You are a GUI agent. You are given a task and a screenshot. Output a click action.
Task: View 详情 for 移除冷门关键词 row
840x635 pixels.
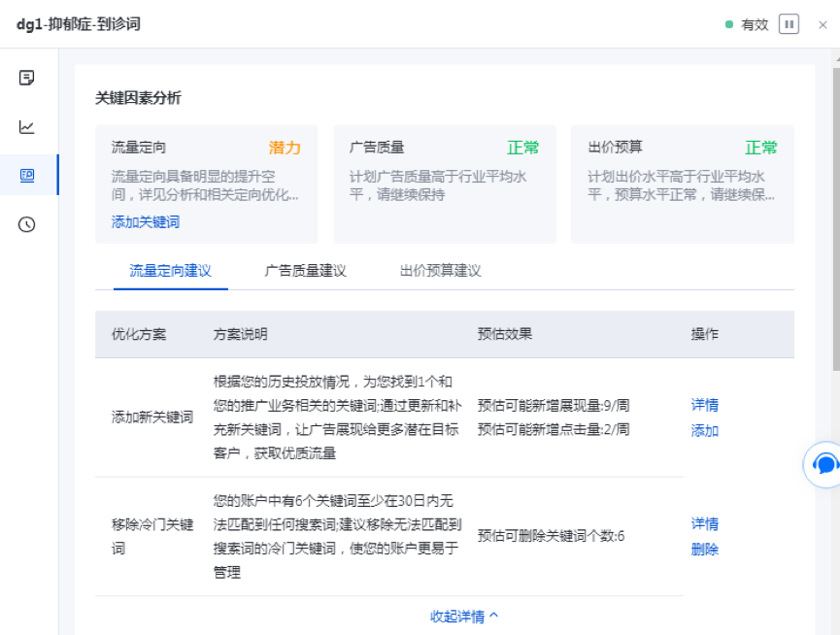(704, 523)
